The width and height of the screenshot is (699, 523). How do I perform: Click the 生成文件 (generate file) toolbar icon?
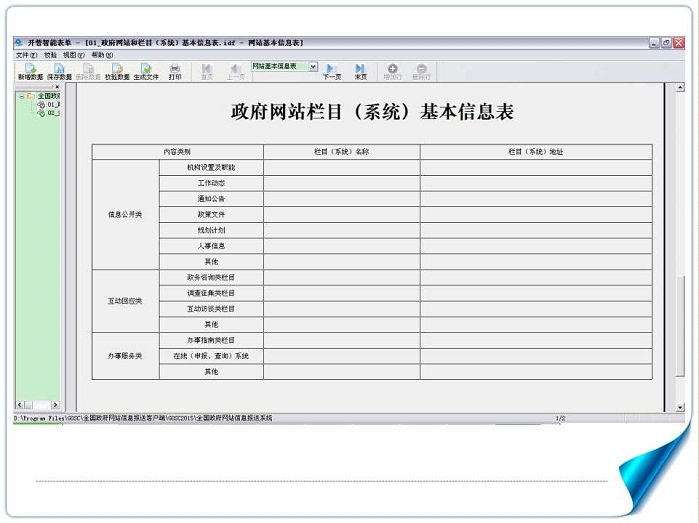pos(146,71)
